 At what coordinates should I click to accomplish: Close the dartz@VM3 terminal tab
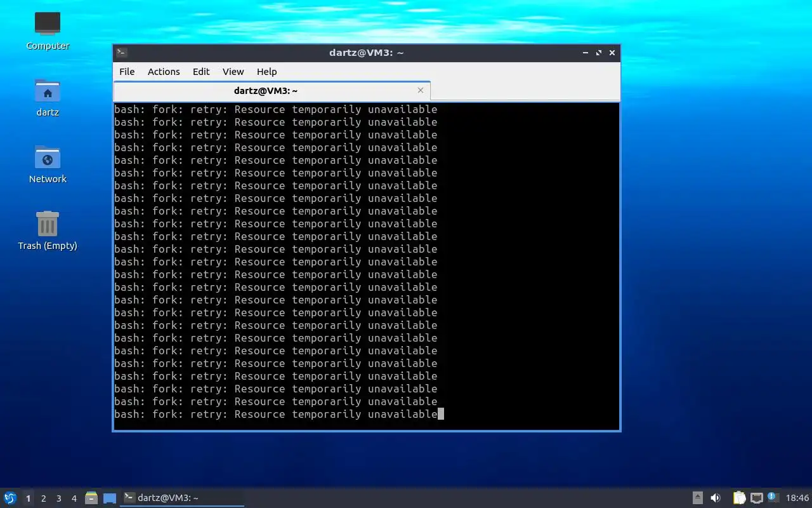(x=420, y=90)
